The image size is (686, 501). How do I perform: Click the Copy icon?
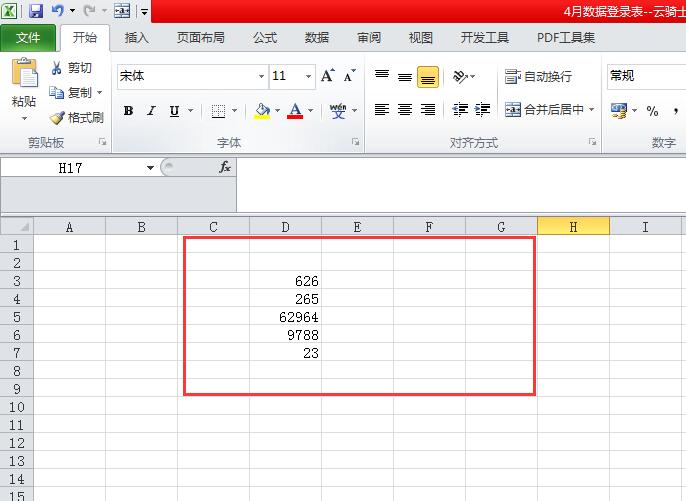pos(56,92)
